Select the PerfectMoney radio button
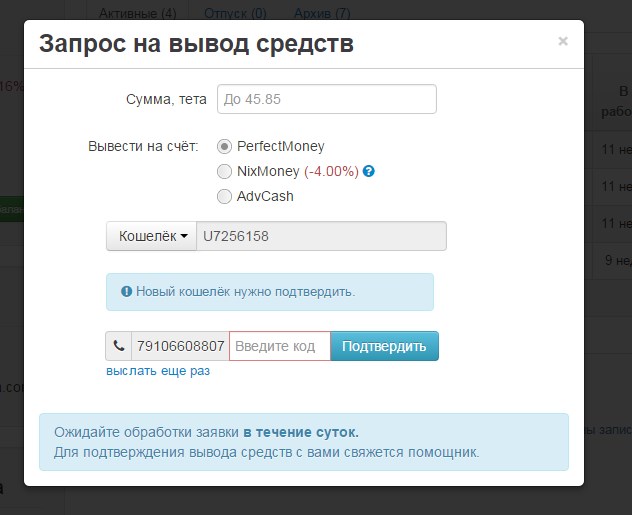Screen dimensions: 632x515 [x=224, y=146]
